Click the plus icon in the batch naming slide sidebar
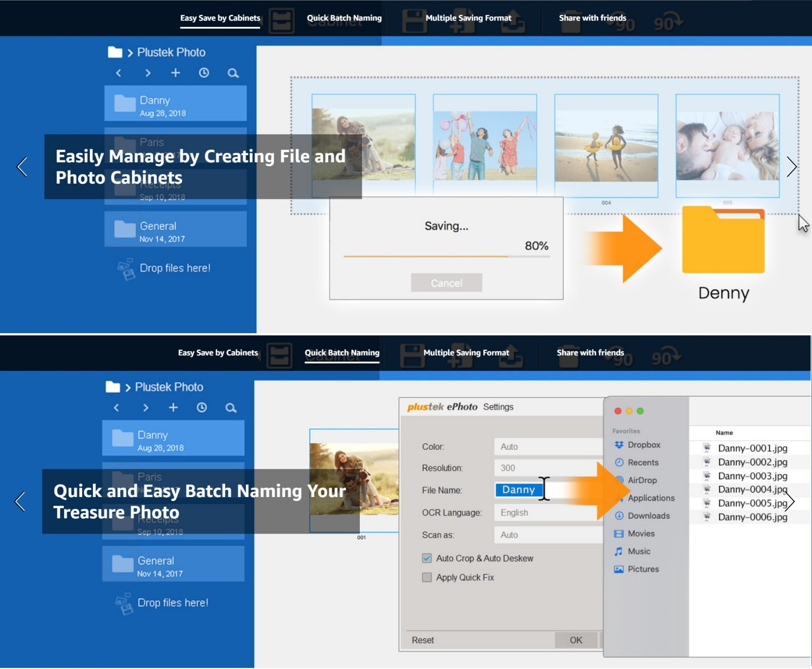812x669 pixels. tap(174, 408)
